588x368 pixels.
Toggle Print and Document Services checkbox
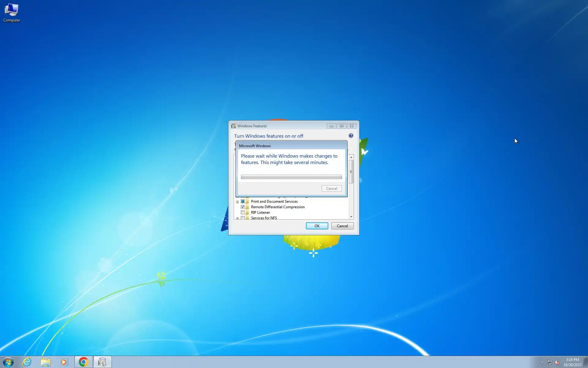[243, 201]
